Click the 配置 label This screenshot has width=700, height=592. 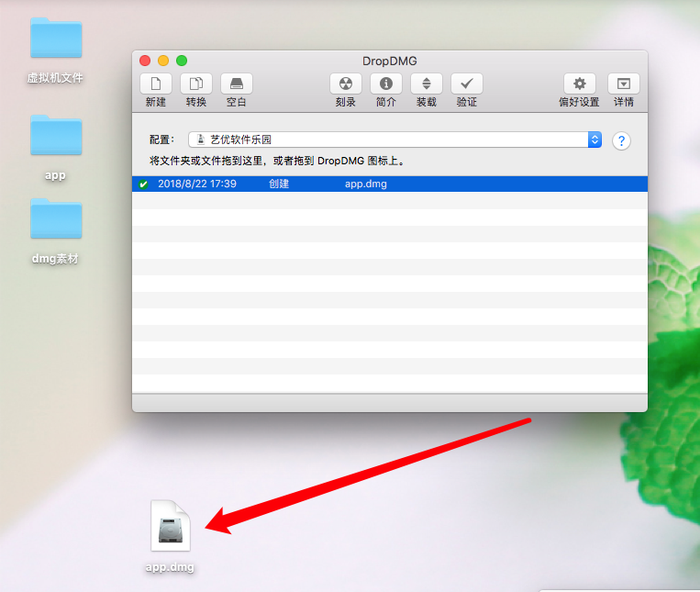(161, 140)
